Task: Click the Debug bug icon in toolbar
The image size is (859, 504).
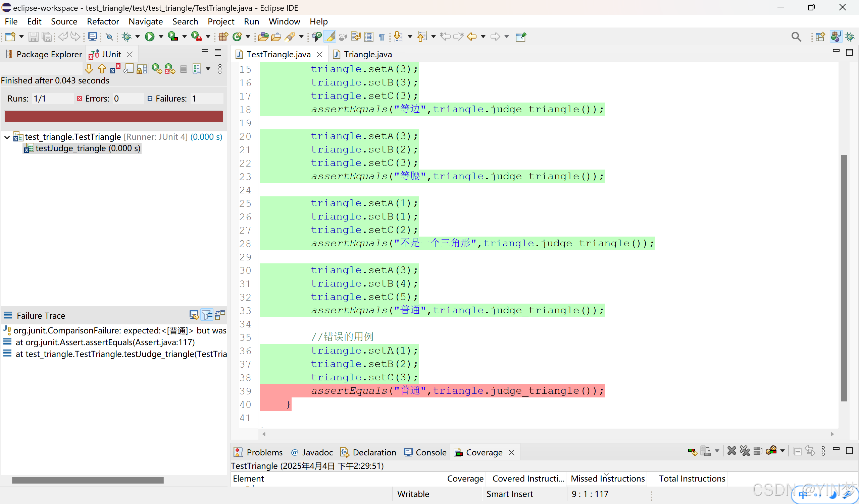Action: click(127, 37)
